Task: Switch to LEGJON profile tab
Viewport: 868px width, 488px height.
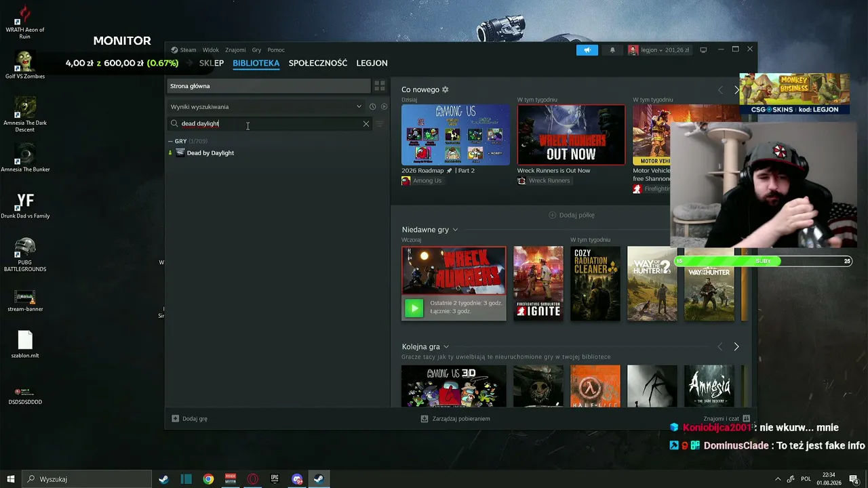Action: [x=372, y=63]
